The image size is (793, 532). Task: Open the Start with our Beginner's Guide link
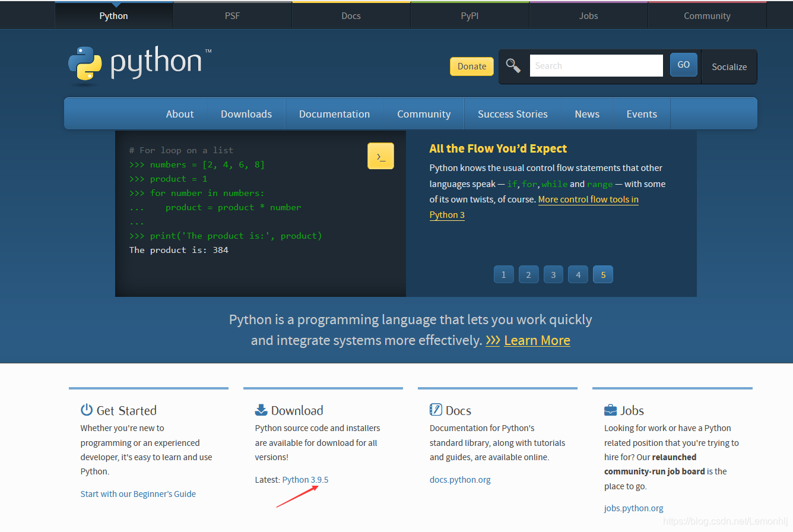pyautogui.click(x=138, y=494)
